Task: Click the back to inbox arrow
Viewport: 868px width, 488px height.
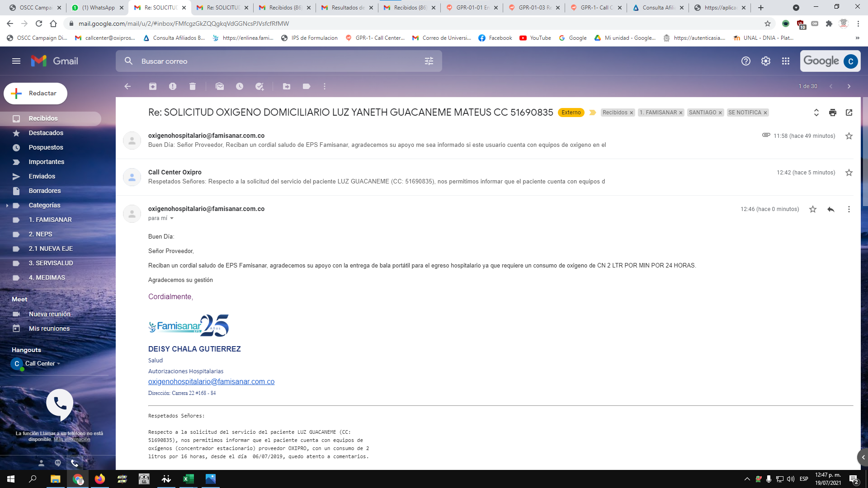Action: tap(127, 86)
